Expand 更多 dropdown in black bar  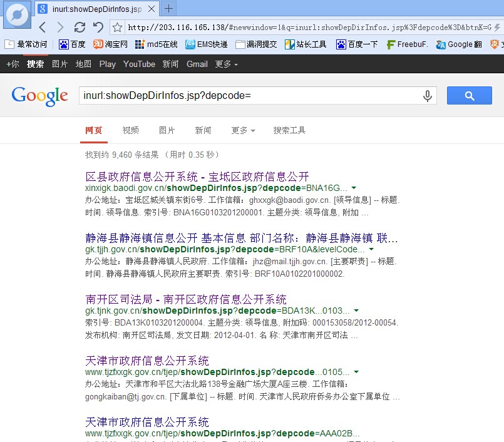pyautogui.click(x=226, y=64)
